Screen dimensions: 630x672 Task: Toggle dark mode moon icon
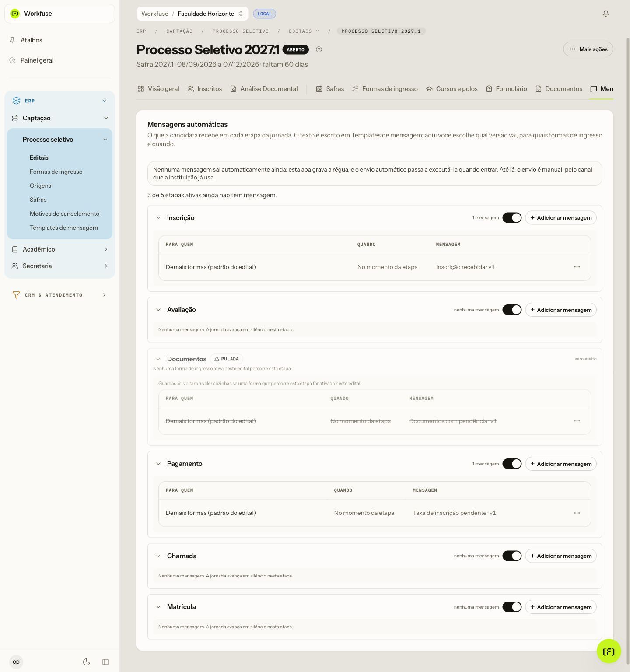(87, 662)
